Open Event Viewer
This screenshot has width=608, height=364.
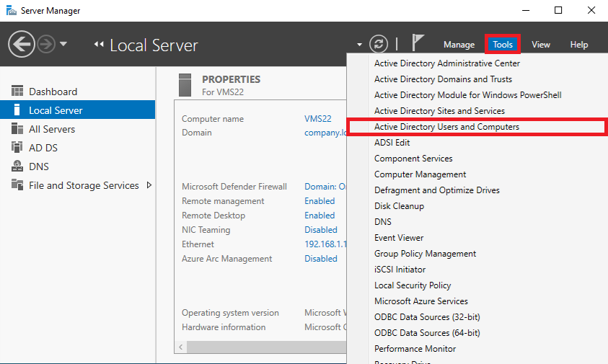point(399,238)
